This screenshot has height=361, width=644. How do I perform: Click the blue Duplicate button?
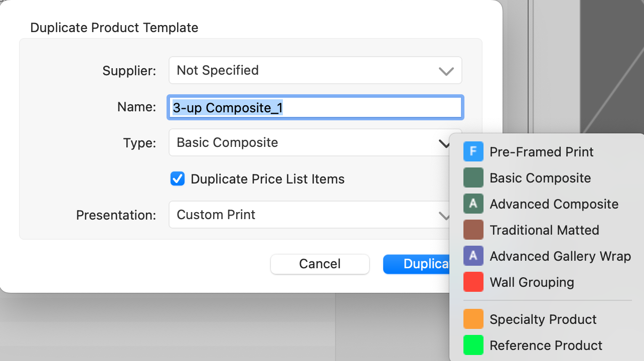(x=416, y=264)
